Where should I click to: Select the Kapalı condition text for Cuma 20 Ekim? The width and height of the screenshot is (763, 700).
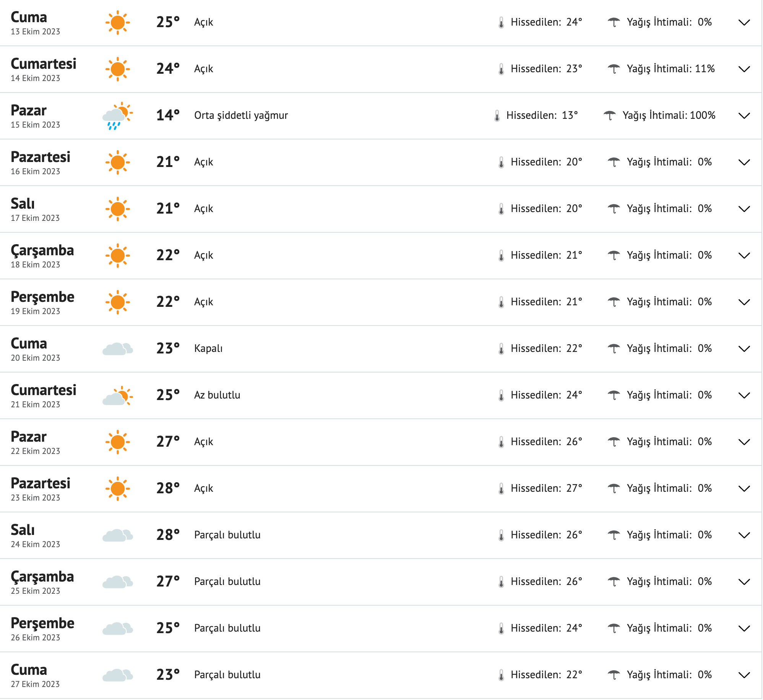pos(208,348)
